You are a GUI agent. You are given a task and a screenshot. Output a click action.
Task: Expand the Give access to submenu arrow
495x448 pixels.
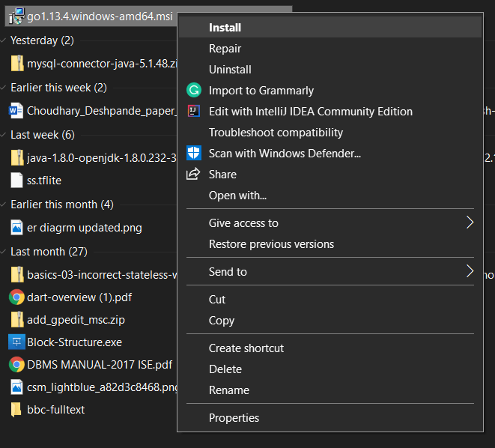click(x=470, y=223)
